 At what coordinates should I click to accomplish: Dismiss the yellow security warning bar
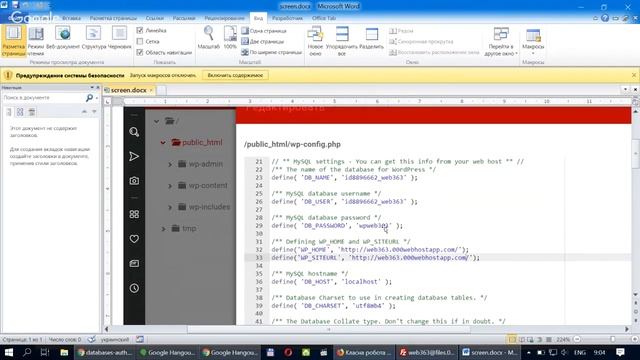pyautogui.click(x=633, y=75)
